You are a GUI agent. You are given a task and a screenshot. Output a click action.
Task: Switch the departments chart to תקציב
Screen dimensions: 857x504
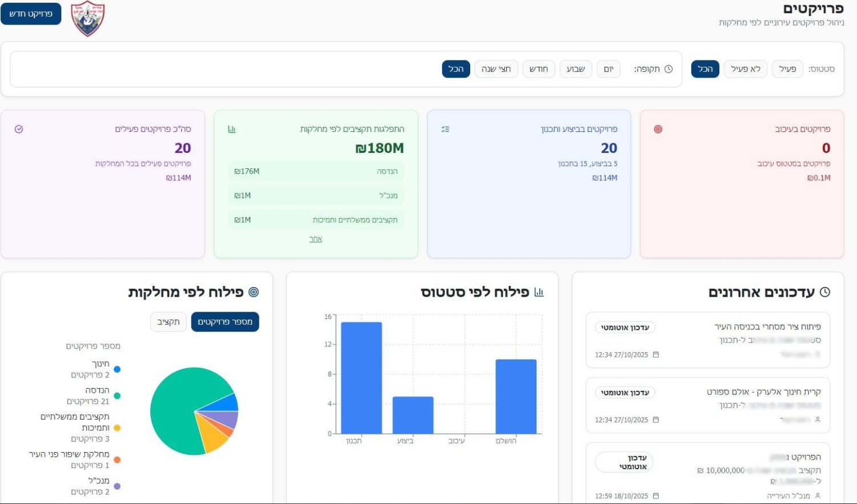pyautogui.click(x=169, y=322)
